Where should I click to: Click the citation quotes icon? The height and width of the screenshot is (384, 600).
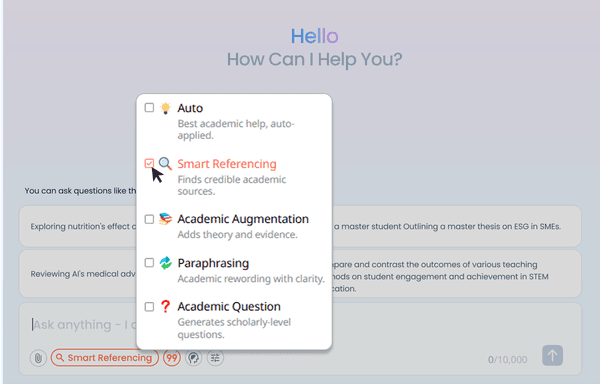[x=172, y=358]
